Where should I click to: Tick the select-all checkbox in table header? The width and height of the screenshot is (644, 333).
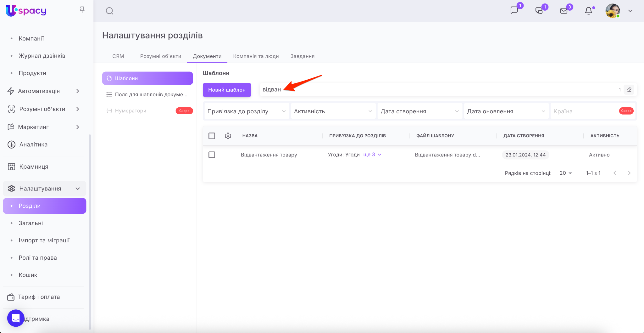tap(212, 136)
